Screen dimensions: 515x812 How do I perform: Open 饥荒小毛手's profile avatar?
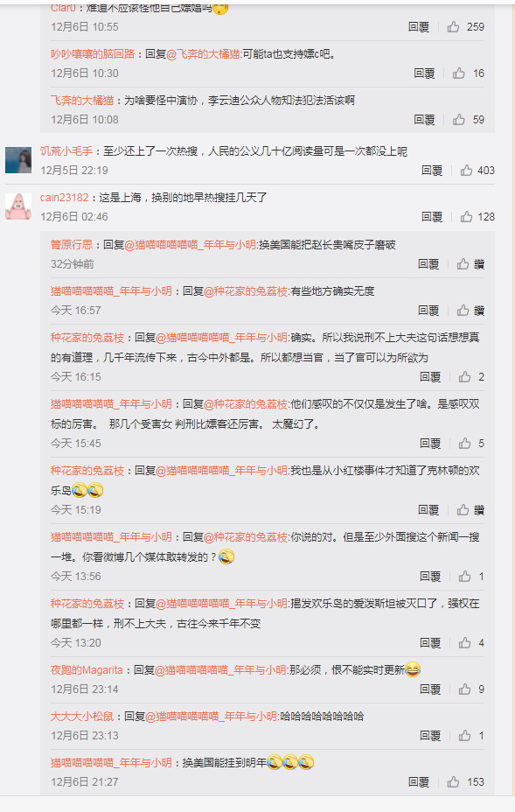pos(18,160)
